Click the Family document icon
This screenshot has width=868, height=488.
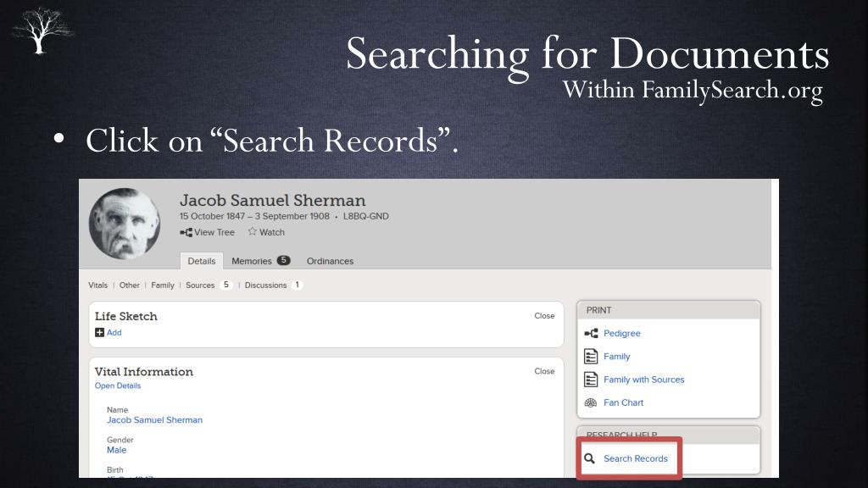coord(591,357)
